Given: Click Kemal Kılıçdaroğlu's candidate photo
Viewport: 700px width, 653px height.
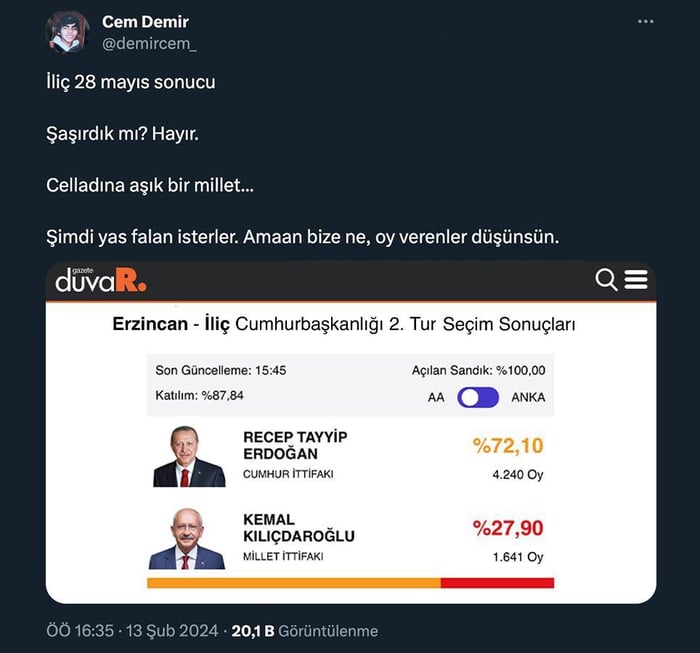Looking at the screenshot, I should [x=187, y=542].
